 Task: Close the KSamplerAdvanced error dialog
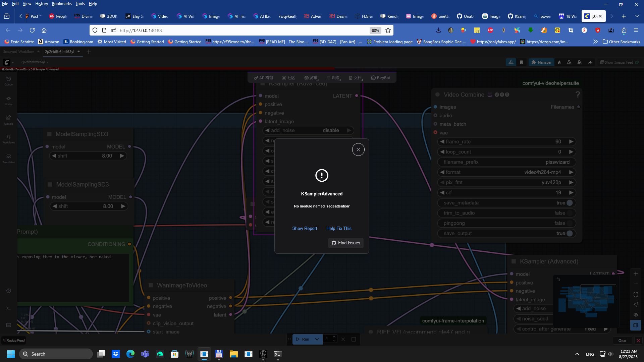tap(358, 149)
